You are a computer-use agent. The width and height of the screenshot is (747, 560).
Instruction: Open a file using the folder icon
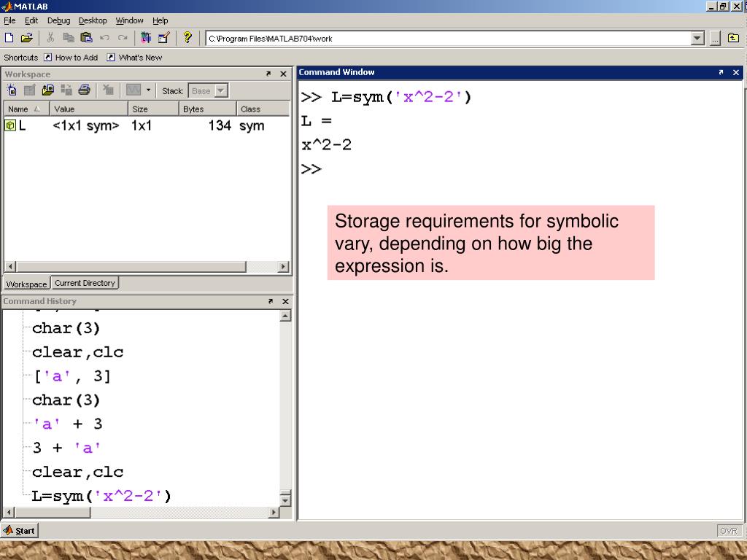(x=27, y=38)
